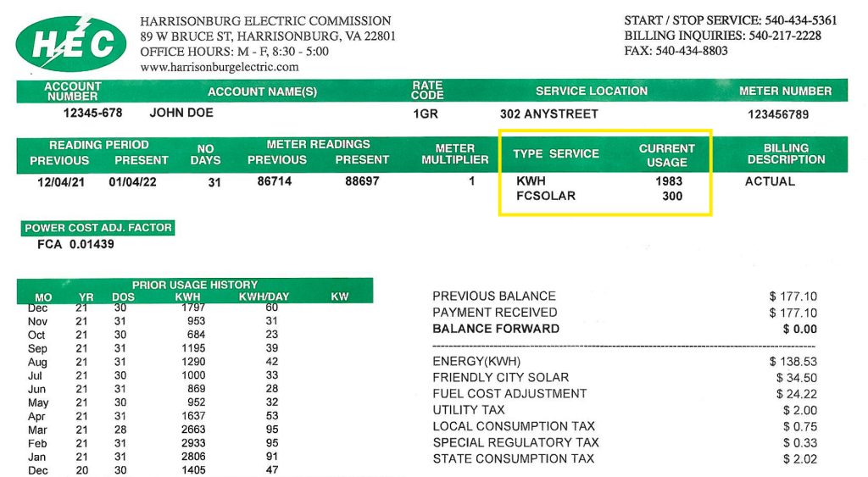
Task: Select the Aug 21 usage of 1290 KWH
Action: point(193,362)
